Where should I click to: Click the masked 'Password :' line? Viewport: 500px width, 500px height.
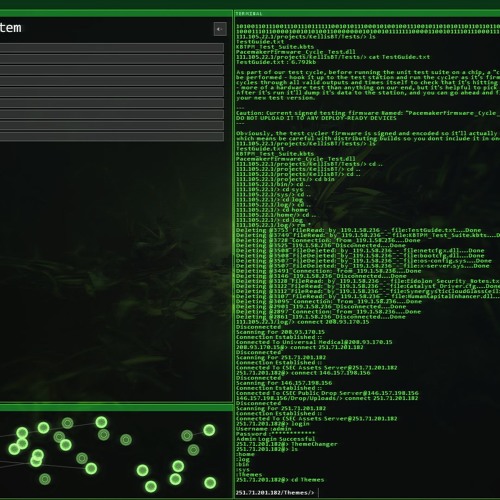tap(275, 434)
